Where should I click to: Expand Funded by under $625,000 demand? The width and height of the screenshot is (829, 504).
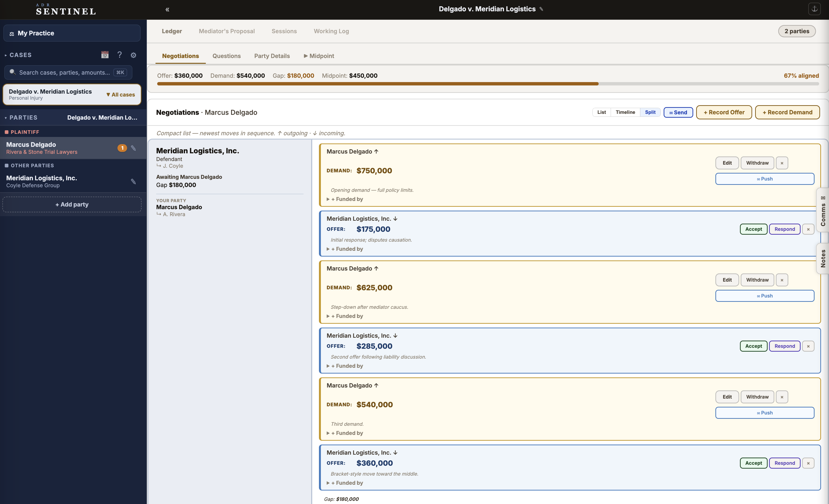tap(344, 316)
